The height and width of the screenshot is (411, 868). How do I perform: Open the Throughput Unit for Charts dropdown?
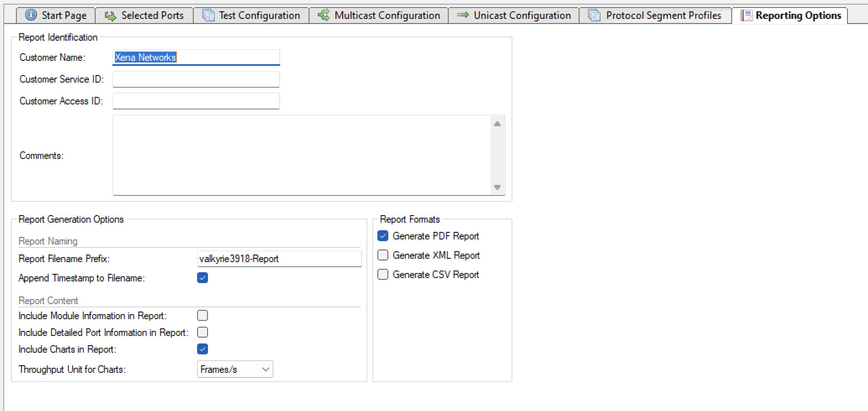[x=265, y=369]
